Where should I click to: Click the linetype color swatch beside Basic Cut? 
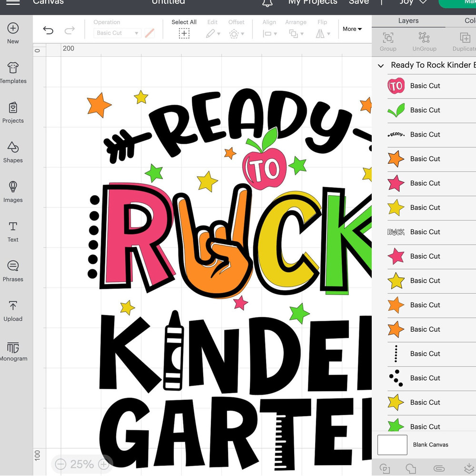tap(149, 33)
